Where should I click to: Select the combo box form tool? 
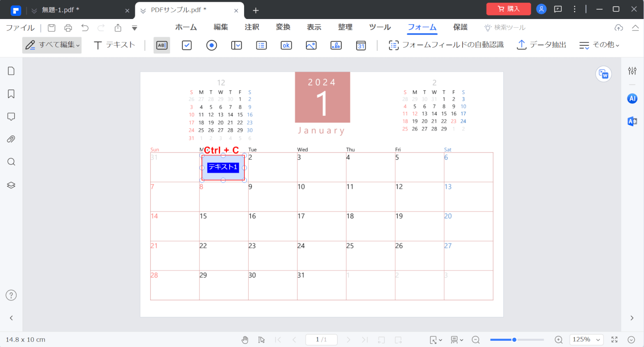click(237, 45)
